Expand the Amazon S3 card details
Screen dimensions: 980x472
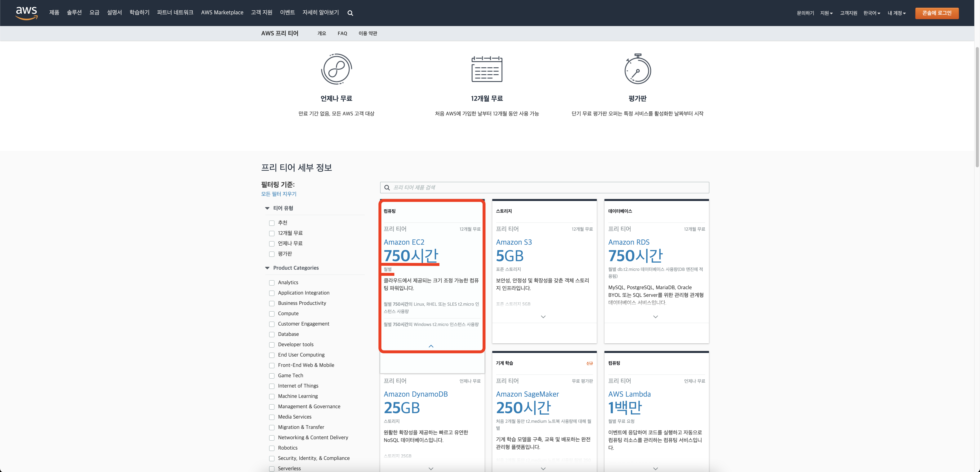[x=543, y=317]
